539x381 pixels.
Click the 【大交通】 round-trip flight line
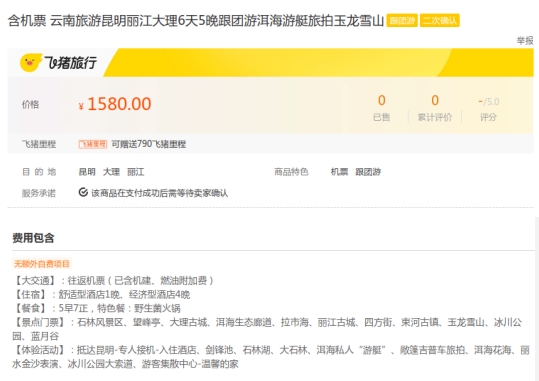[113, 281]
